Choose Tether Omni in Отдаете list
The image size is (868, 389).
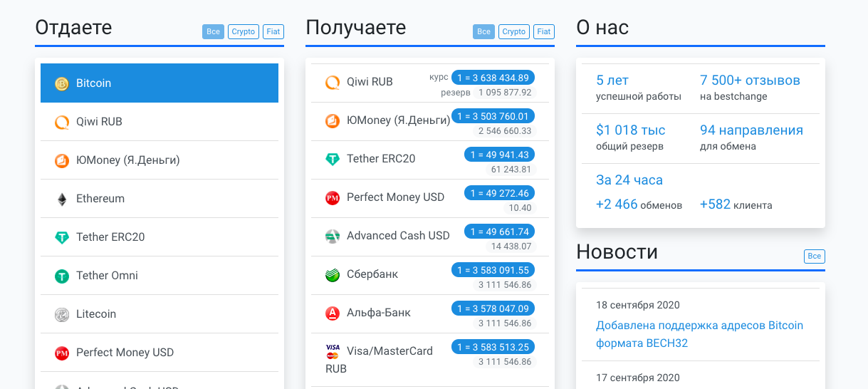[x=160, y=276]
